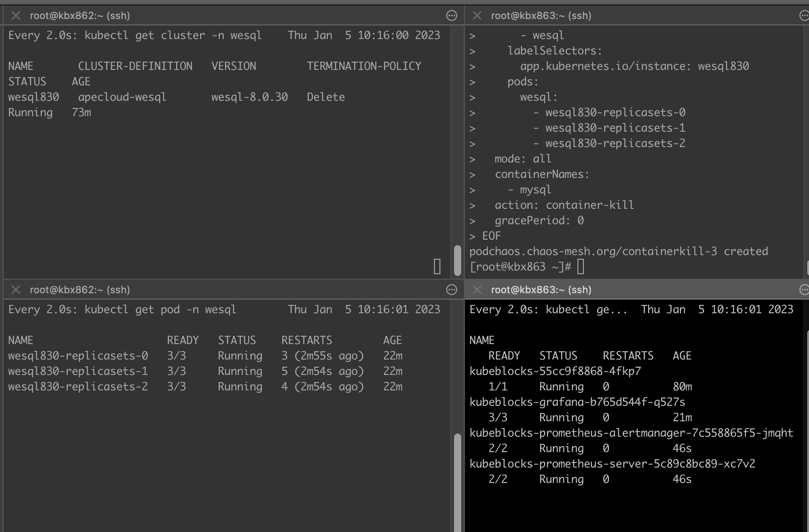
Task: Click the 'action: container-kill' line
Action: 564,205
